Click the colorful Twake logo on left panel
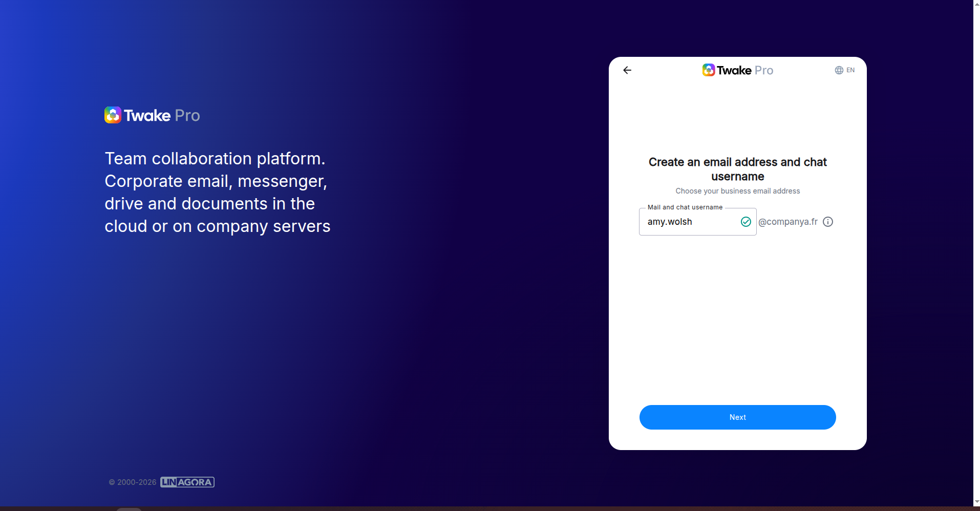The height and width of the screenshot is (511, 980). (x=113, y=115)
